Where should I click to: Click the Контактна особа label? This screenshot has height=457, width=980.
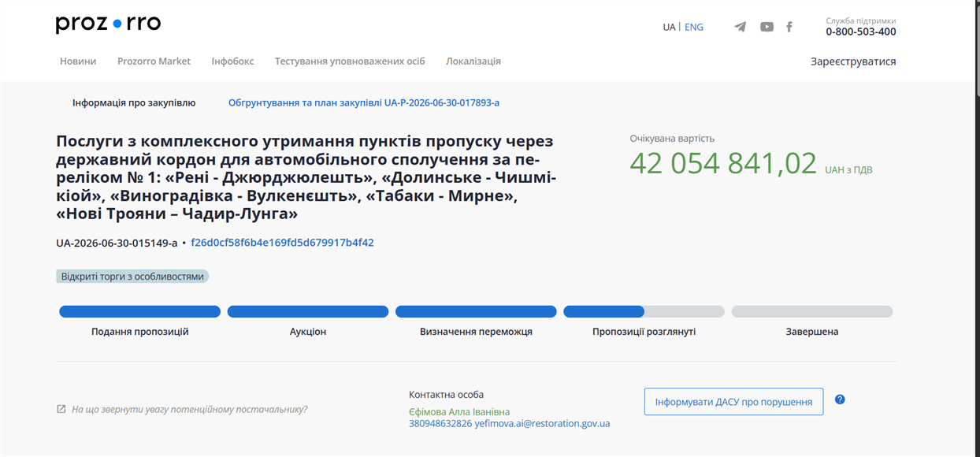446,395
